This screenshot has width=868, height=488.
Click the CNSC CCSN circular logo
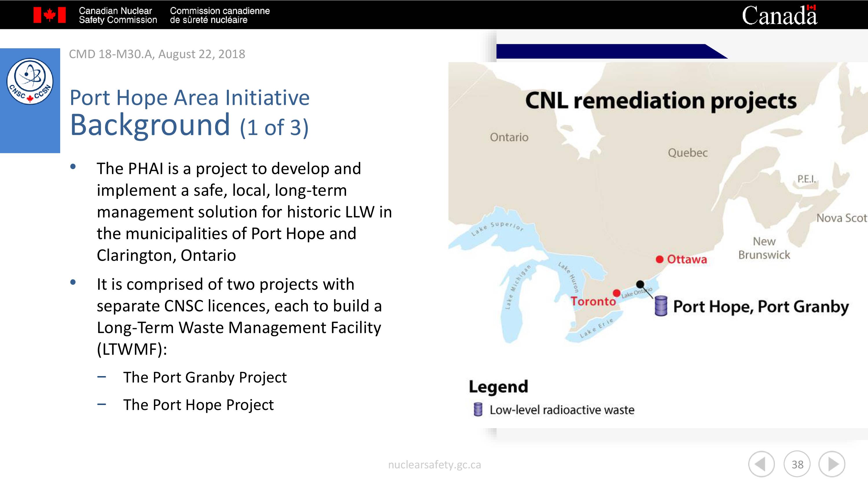point(30,81)
